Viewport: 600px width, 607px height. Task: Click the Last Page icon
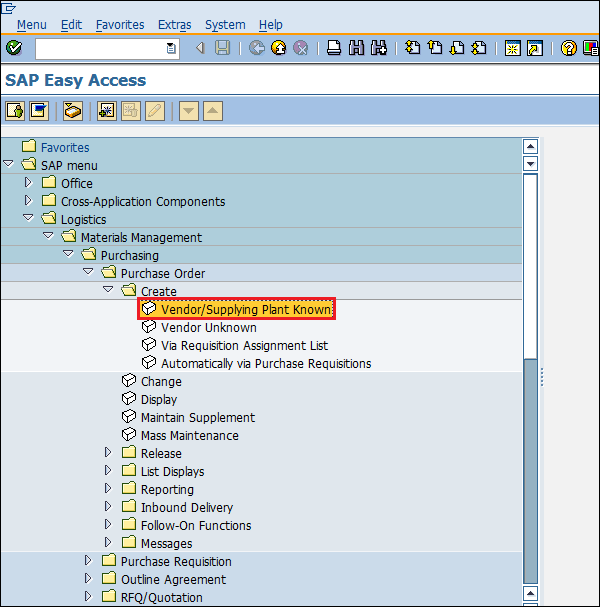pos(479,48)
